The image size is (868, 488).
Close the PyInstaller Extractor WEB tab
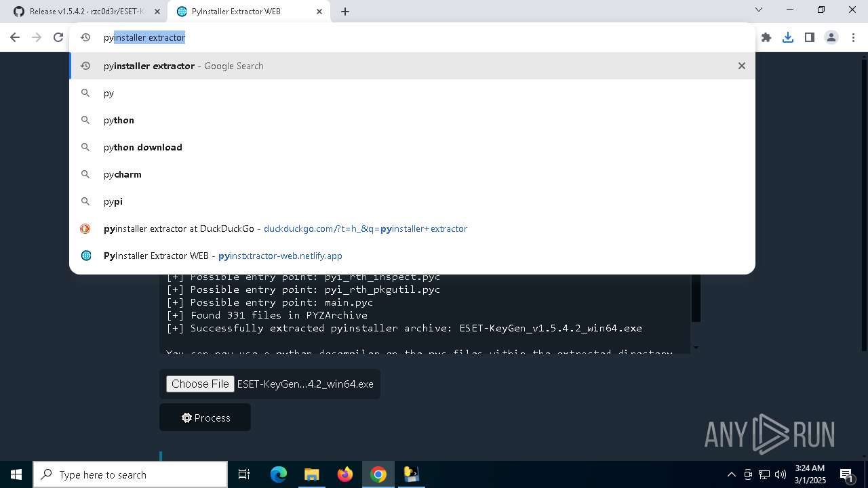click(320, 12)
